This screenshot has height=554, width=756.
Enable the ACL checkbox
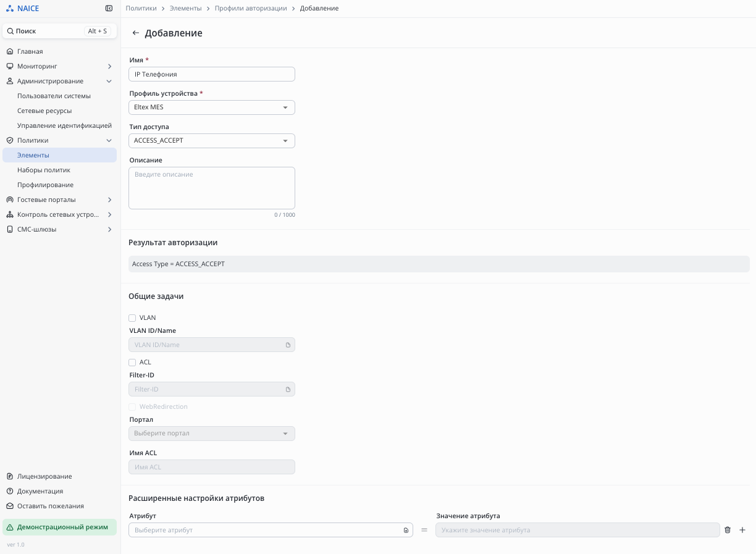[x=132, y=363]
